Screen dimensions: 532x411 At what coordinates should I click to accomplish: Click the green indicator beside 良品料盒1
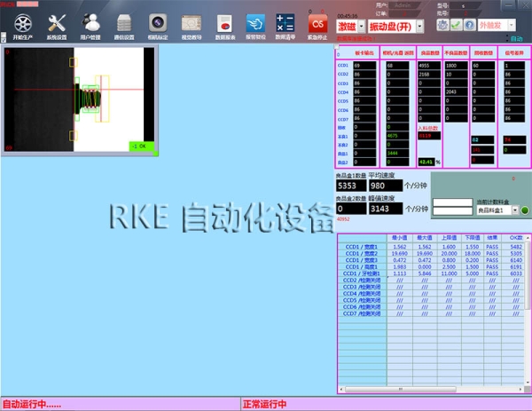click(523, 210)
